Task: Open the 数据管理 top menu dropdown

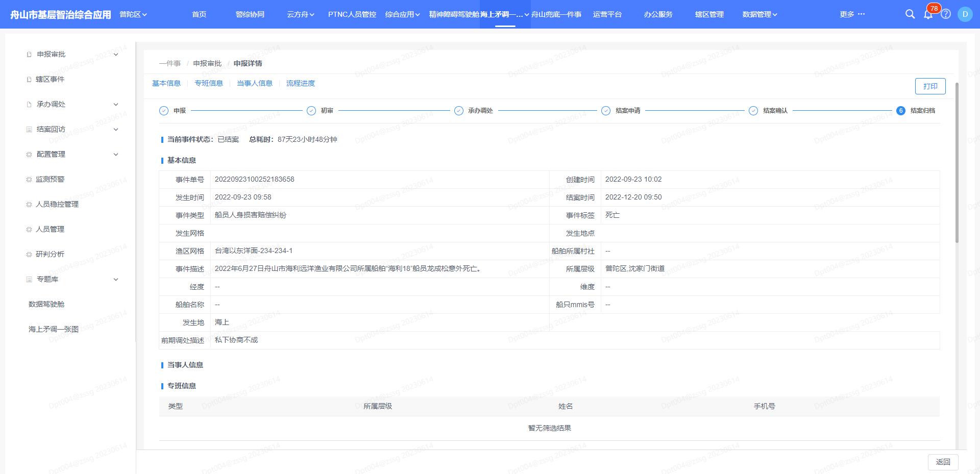Action: click(759, 14)
